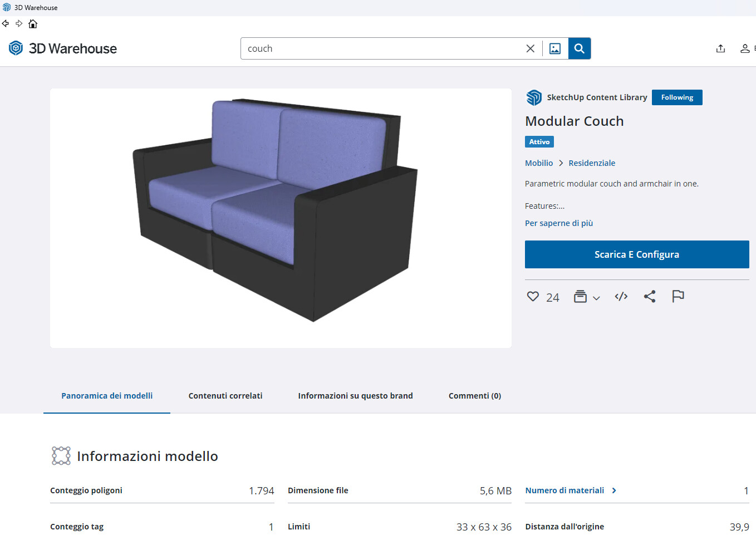Click the upload model icon
The height and width of the screenshot is (535, 756).
pos(720,48)
